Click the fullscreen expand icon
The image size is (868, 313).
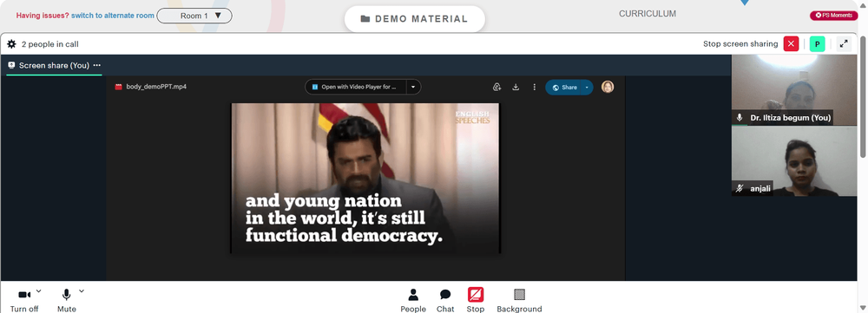point(844,44)
